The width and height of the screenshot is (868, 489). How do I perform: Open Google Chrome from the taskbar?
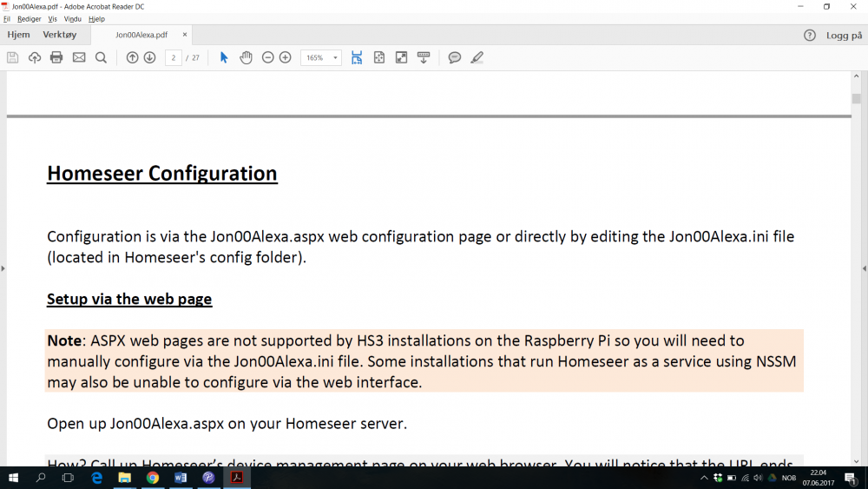pyautogui.click(x=153, y=478)
